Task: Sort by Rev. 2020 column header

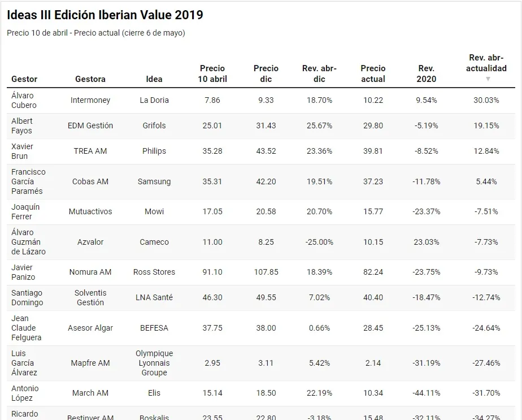Action: click(427, 73)
